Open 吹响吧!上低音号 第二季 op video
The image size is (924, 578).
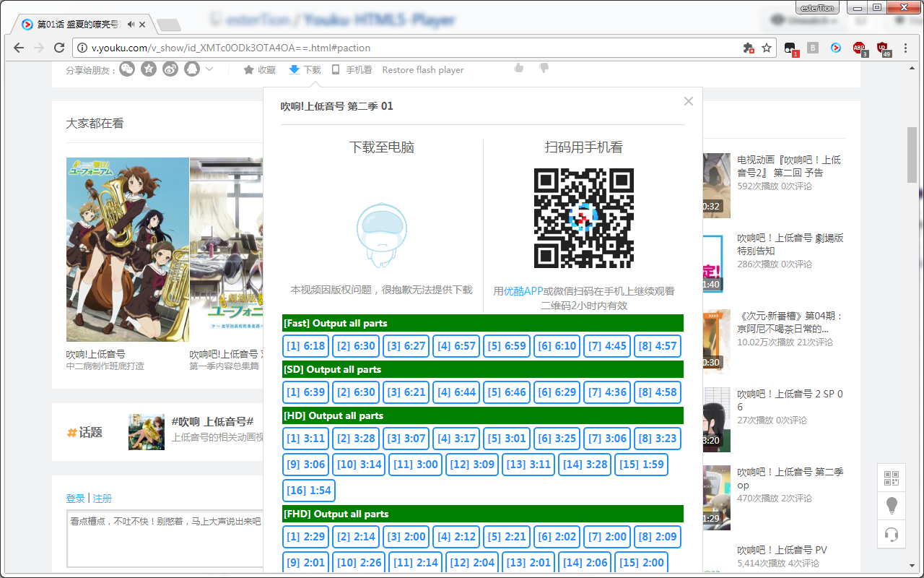point(790,478)
